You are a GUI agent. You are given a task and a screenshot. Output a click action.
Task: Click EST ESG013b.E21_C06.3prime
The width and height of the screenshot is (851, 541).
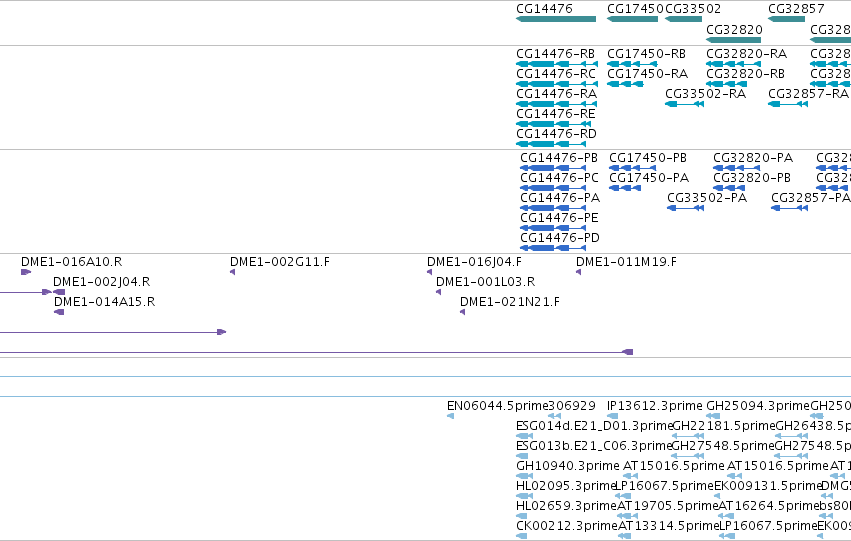click(594, 446)
